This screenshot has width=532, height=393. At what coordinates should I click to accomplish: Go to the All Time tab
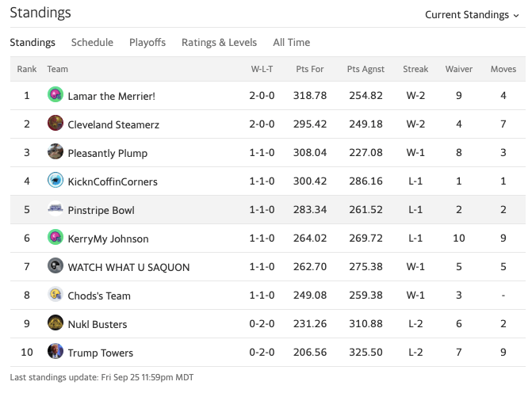coord(291,43)
